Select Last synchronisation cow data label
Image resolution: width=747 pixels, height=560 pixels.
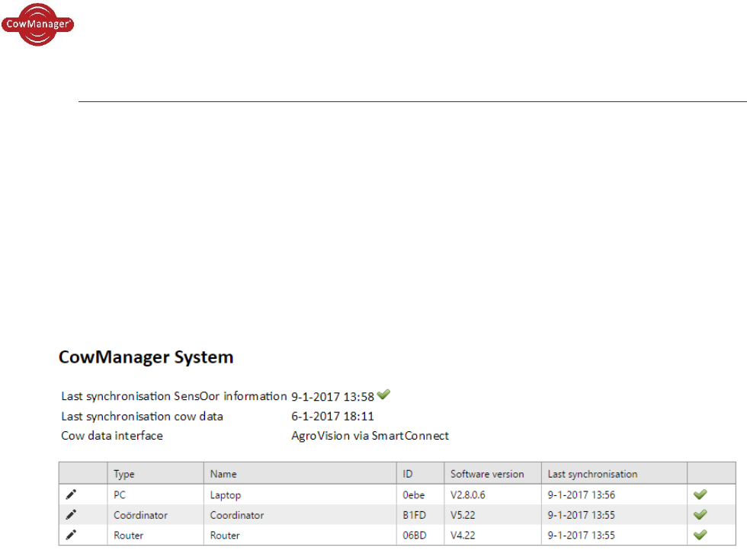click(x=142, y=417)
